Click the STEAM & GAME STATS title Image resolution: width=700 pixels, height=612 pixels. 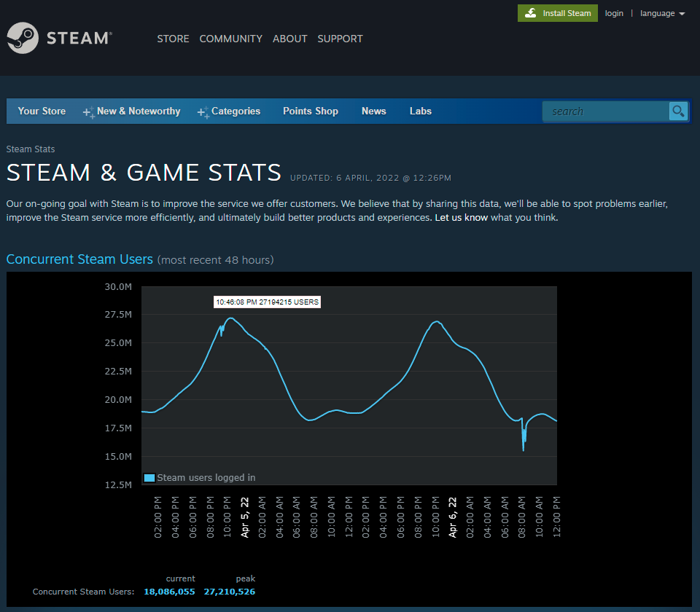coord(144,173)
